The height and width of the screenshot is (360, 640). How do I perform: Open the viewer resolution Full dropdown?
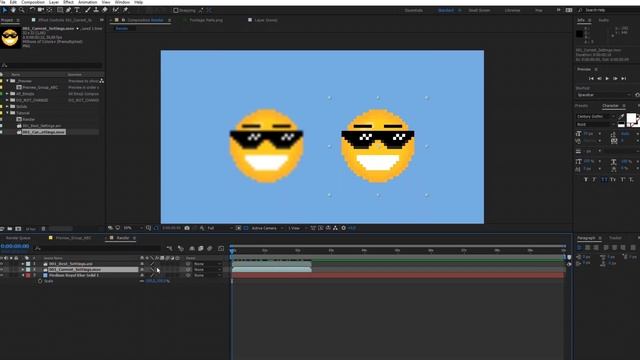220,228
